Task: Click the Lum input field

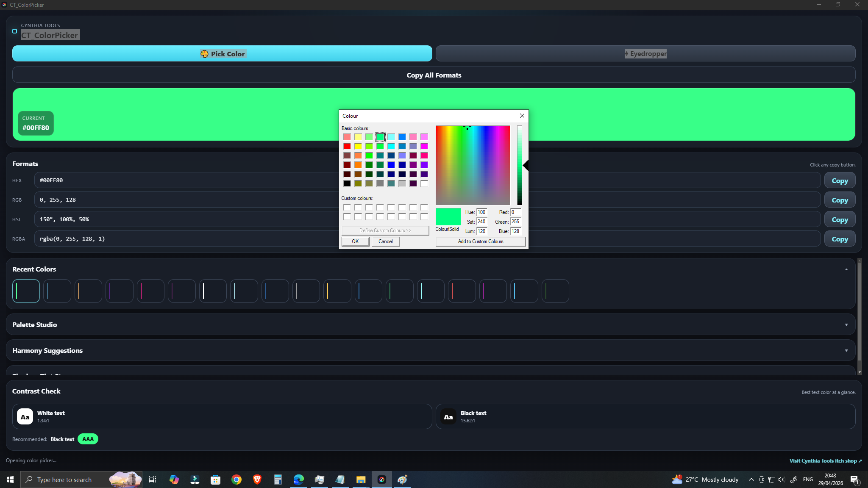Action: click(x=482, y=231)
